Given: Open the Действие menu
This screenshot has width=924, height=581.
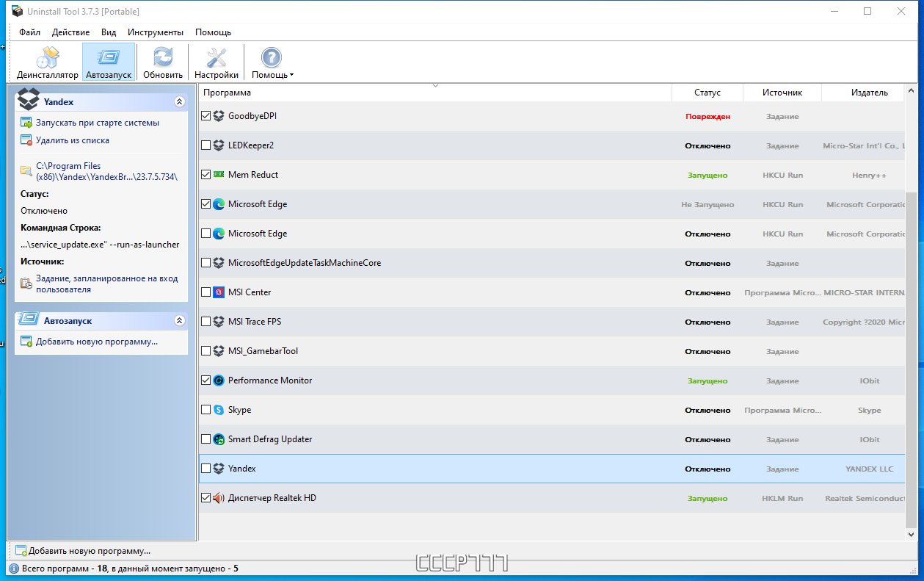Looking at the screenshot, I should click(71, 32).
